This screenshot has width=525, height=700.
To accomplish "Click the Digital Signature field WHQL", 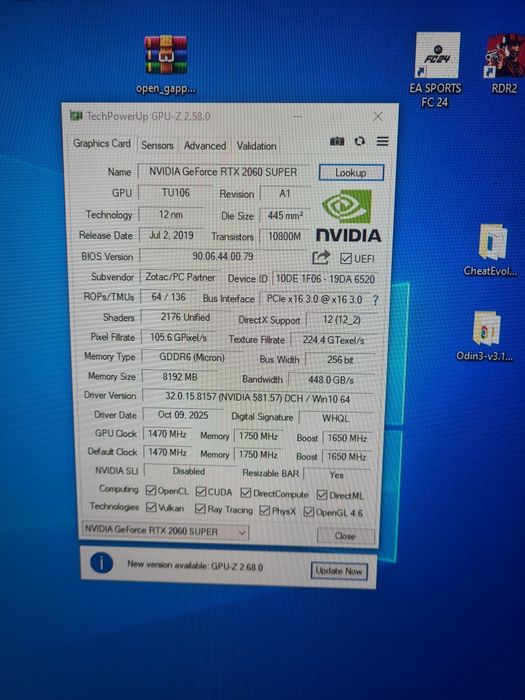I will 336,418.
